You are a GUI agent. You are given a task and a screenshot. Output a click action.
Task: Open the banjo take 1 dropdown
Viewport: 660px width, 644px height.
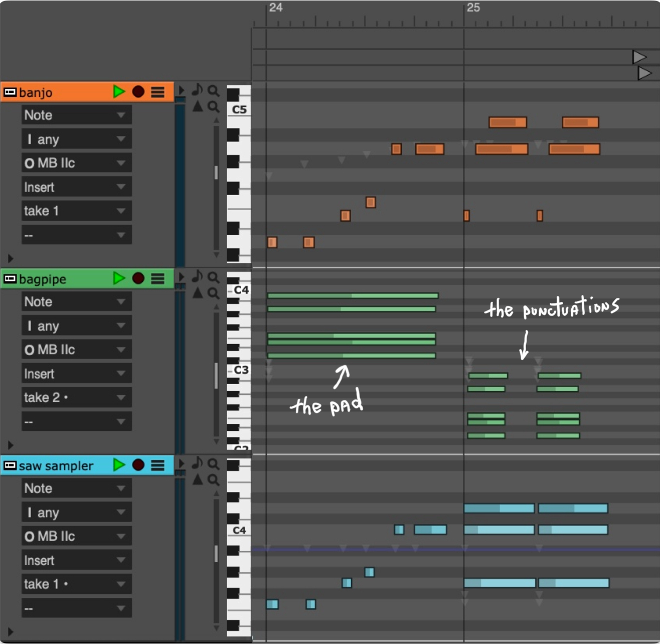click(76, 211)
